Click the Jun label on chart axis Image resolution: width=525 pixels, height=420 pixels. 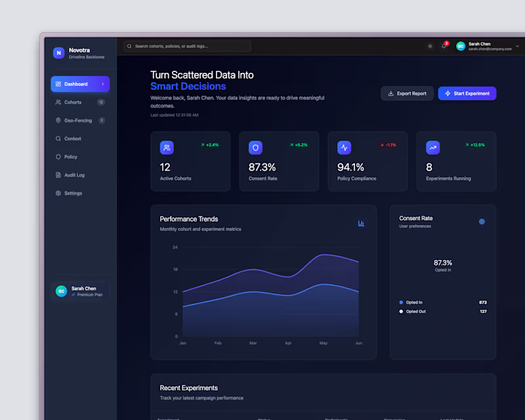[358, 343]
